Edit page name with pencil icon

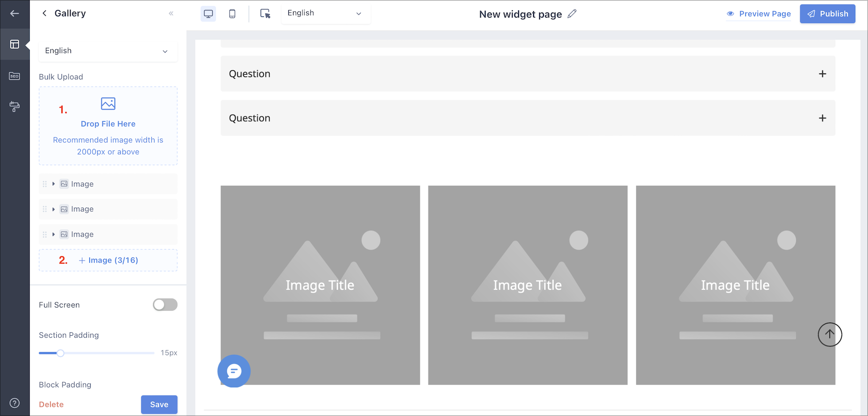pos(572,14)
